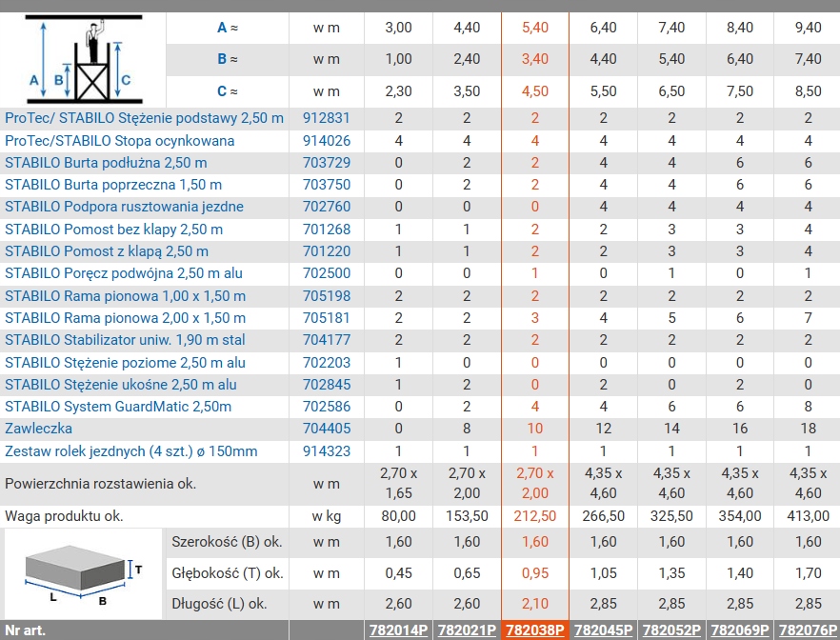Open article number 782045P link
This screenshot has height=640, width=840.
pyautogui.click(x=603, y=630)
